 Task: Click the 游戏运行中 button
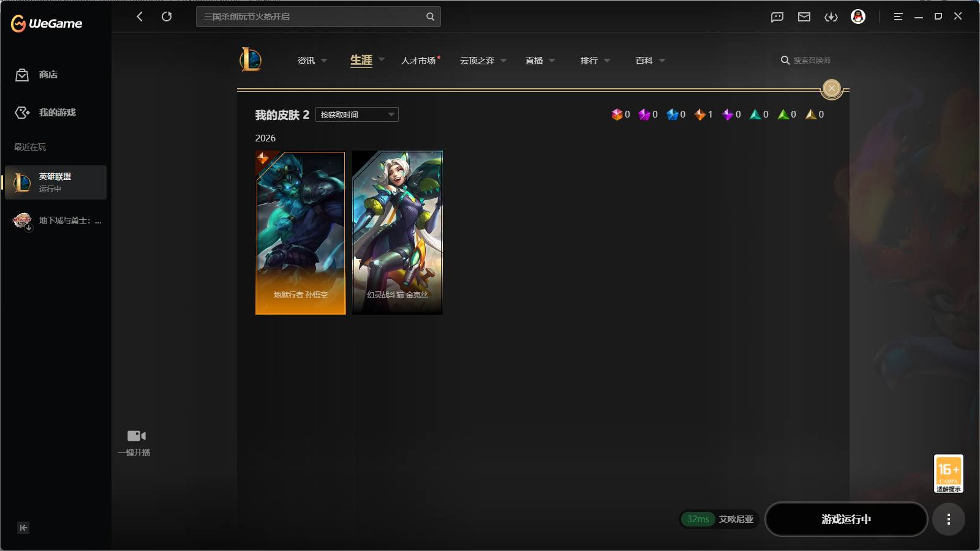(846, 519)
